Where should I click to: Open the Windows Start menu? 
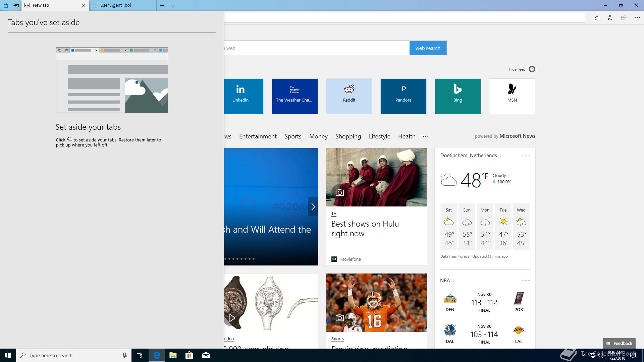coord(8,355)
